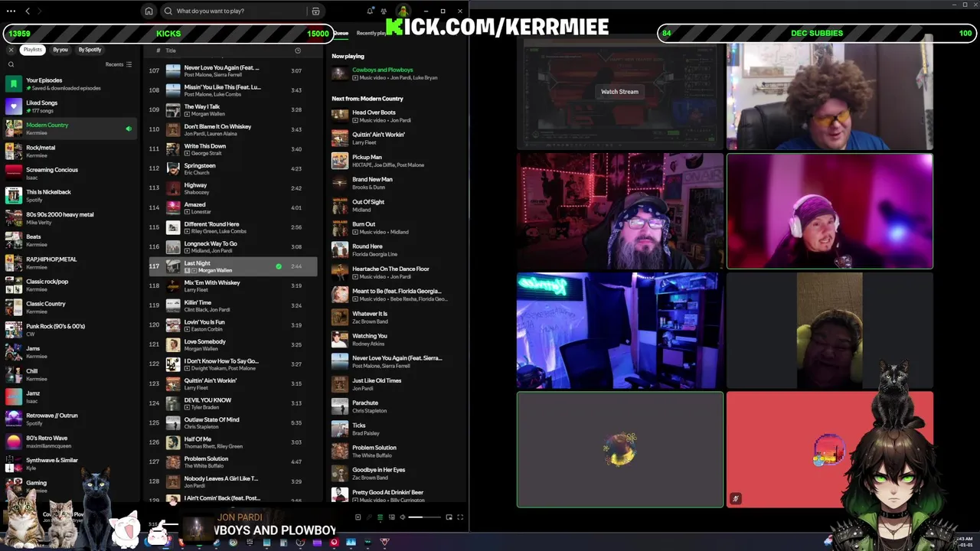Go forward with the right arrow
Image resolution: width=980 pixels, height=551 pixels.
click(x=40, y=11)
